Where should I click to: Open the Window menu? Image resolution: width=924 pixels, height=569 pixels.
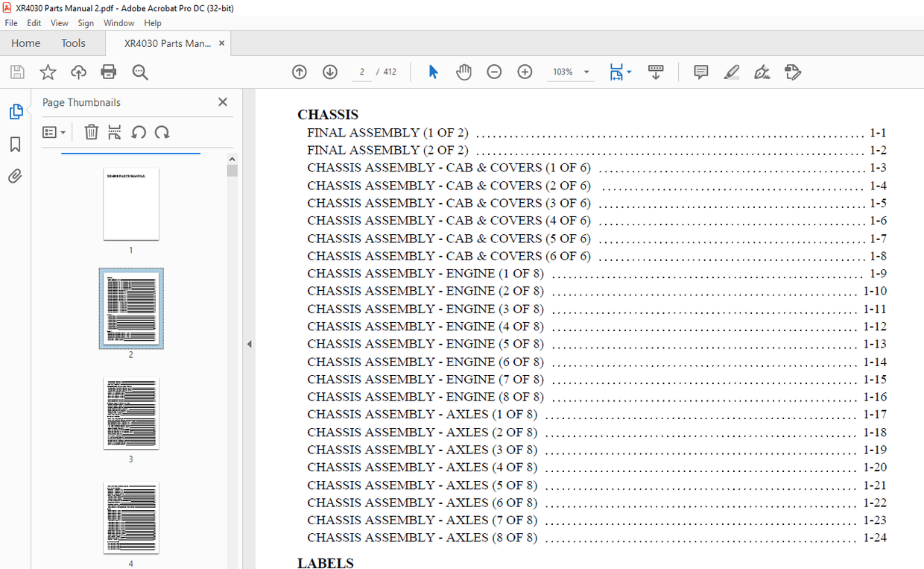pos(119,23)
